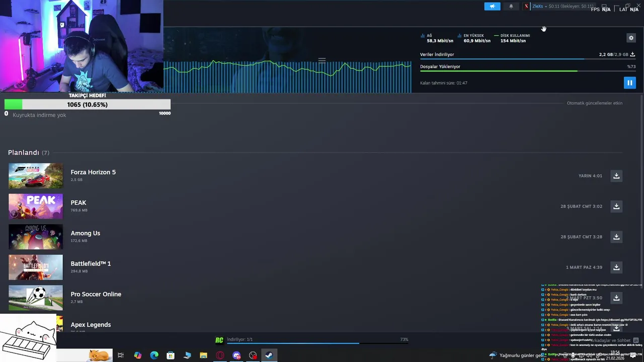Select the Pro Soccer Online title
This screenshot has width=644, height=362.
point(96,294)
